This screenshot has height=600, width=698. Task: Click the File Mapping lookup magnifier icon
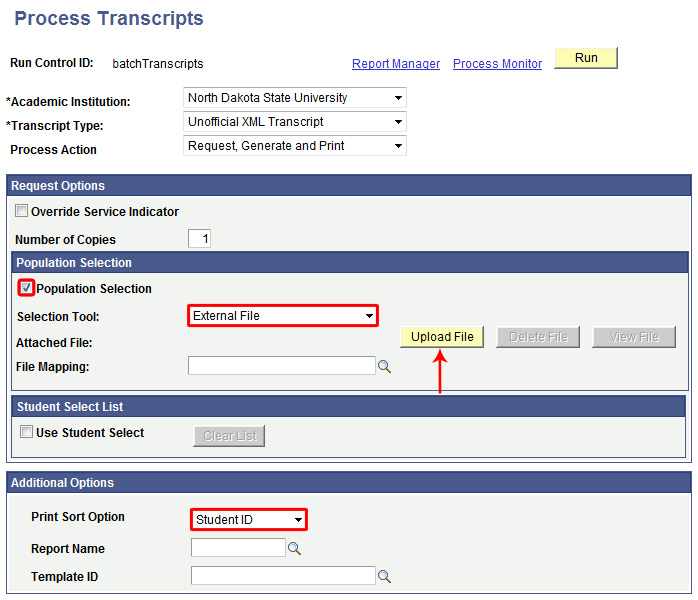(x=385, y=367)
